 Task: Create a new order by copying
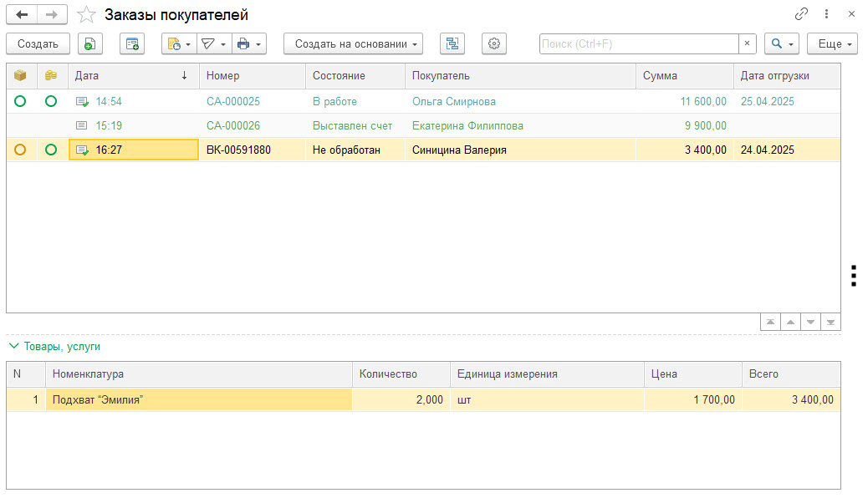click(x=89, y=43)
